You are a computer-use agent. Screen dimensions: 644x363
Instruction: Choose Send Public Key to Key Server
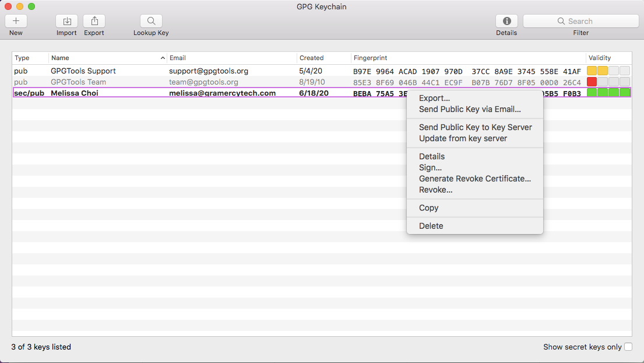point(475,127)
